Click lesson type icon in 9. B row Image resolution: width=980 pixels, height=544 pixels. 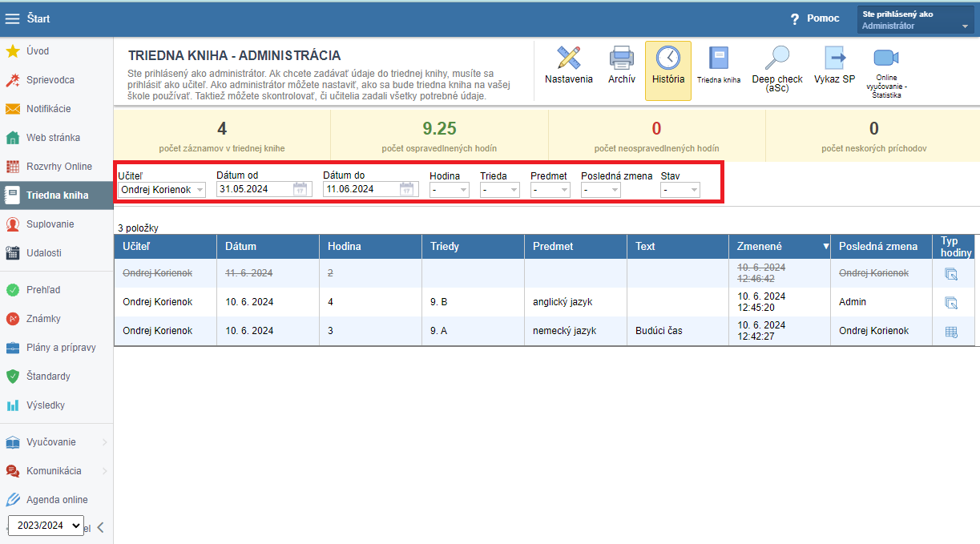tap(951, 303)
